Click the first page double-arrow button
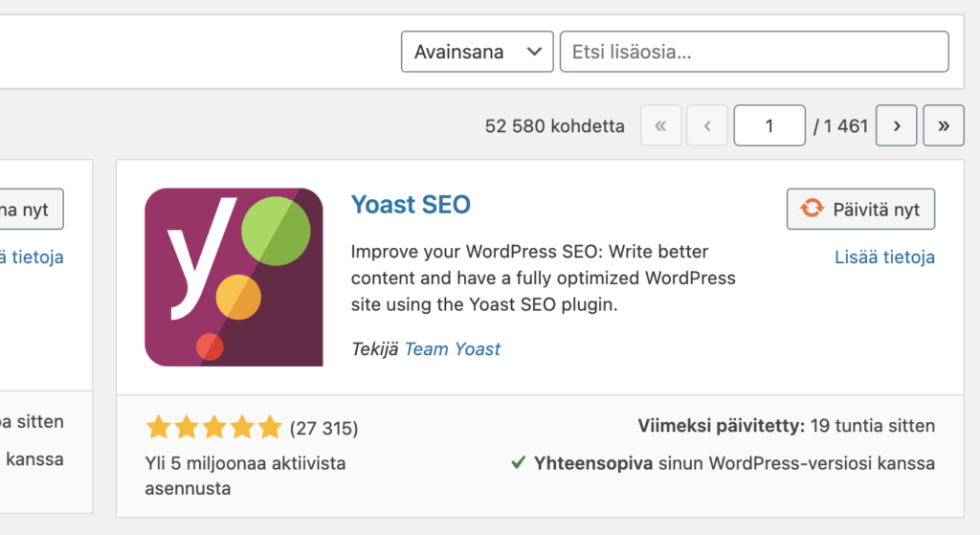The image size is (980, 535). (x=660, y=125)
